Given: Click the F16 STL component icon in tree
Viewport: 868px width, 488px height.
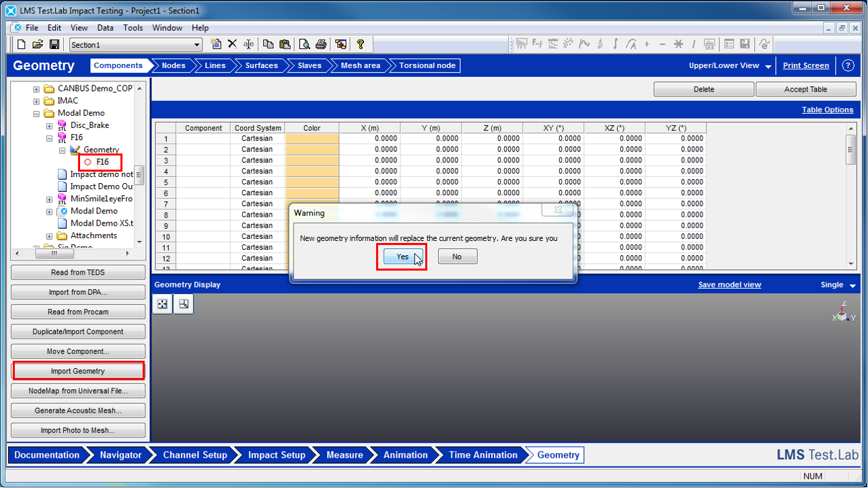Looking at the screenshot, I should 62,137.
